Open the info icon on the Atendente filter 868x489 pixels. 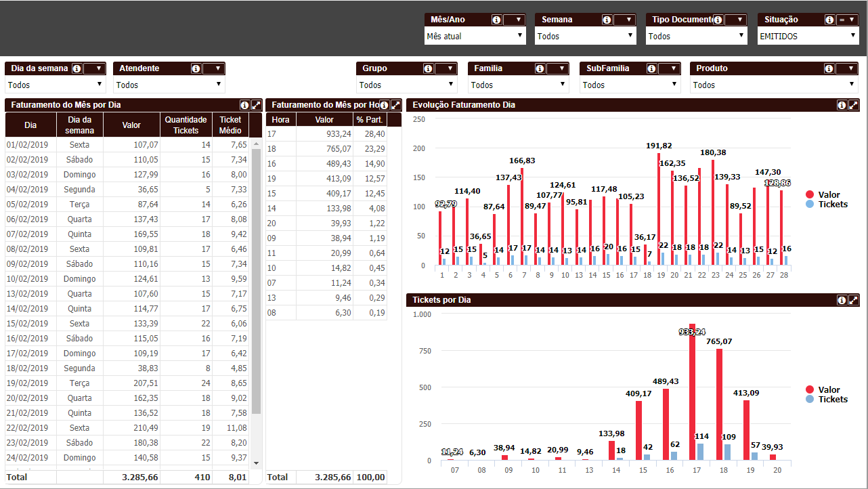[196, 68]
